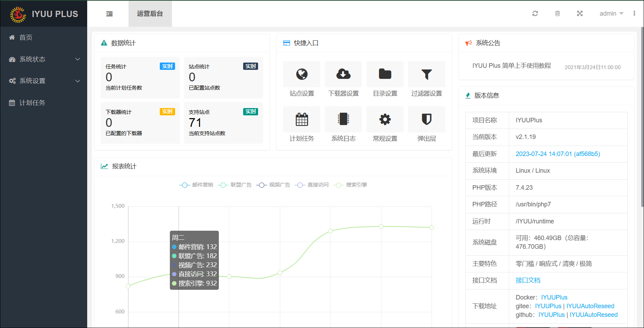Viewport: 644px width, 328px height.
Task: Open the 接口文档 link
Action: point(528,280)
